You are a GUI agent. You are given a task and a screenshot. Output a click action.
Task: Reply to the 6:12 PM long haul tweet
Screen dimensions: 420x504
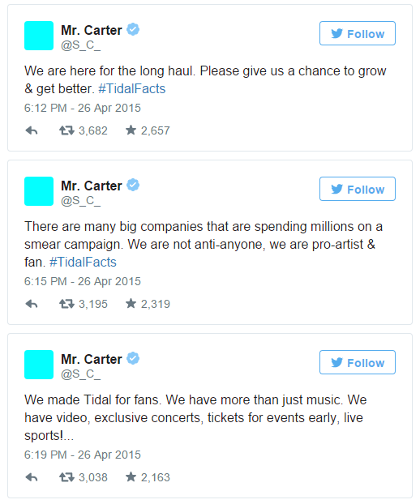32,130
